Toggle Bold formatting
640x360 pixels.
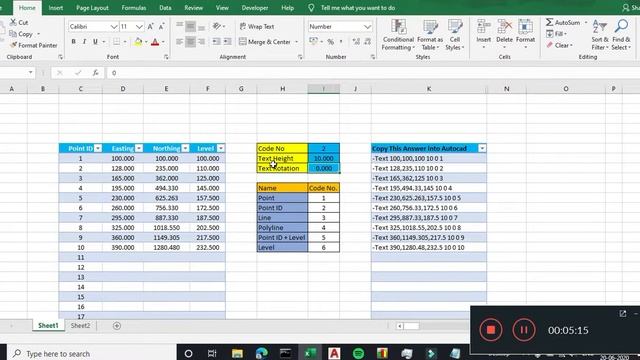[73, 42]
